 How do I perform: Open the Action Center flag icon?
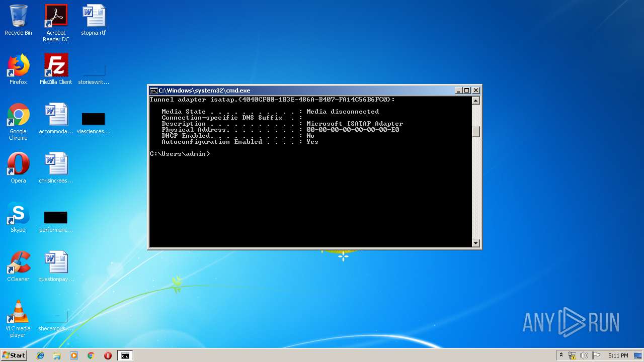pyautogui.click(x=596, y=355)
